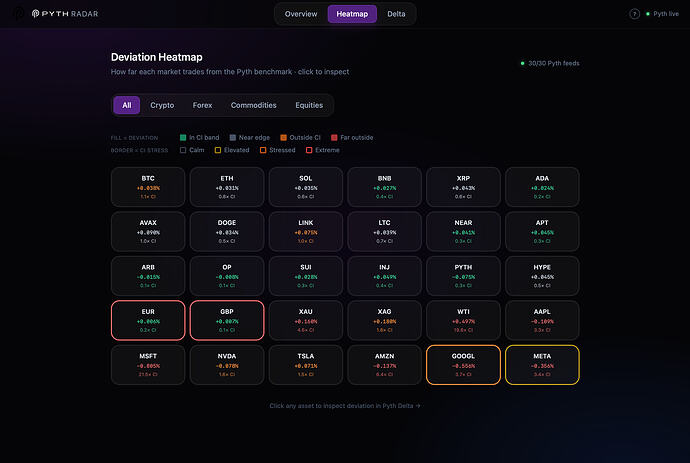Select the XRP tile
The height and width of the screenshot is (463, 690).
tap(463, 187)
